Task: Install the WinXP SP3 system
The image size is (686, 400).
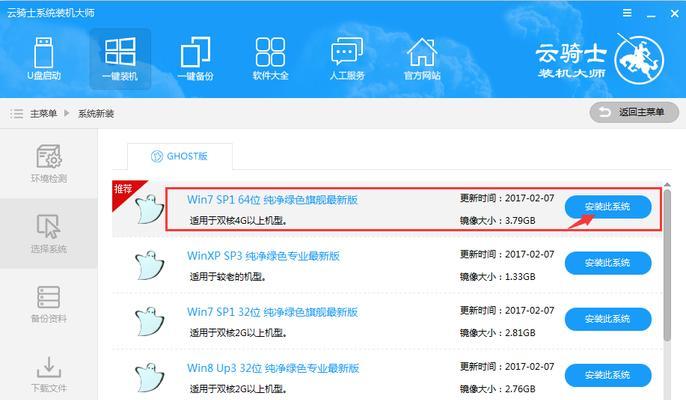Action: point(608,263)
